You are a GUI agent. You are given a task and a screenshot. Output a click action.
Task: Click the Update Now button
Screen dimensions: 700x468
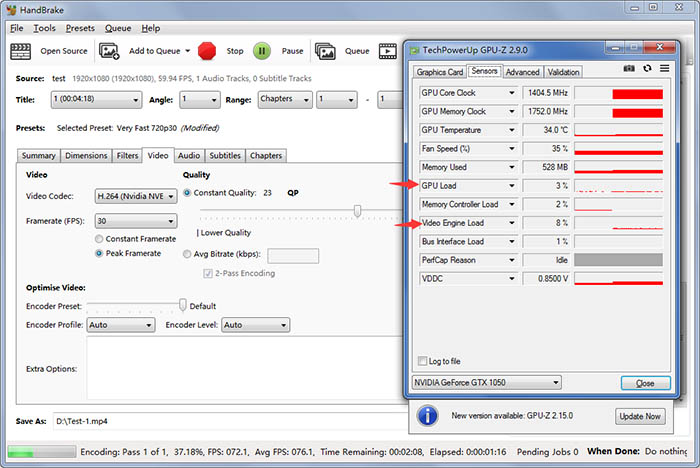[x=640, y=416]
